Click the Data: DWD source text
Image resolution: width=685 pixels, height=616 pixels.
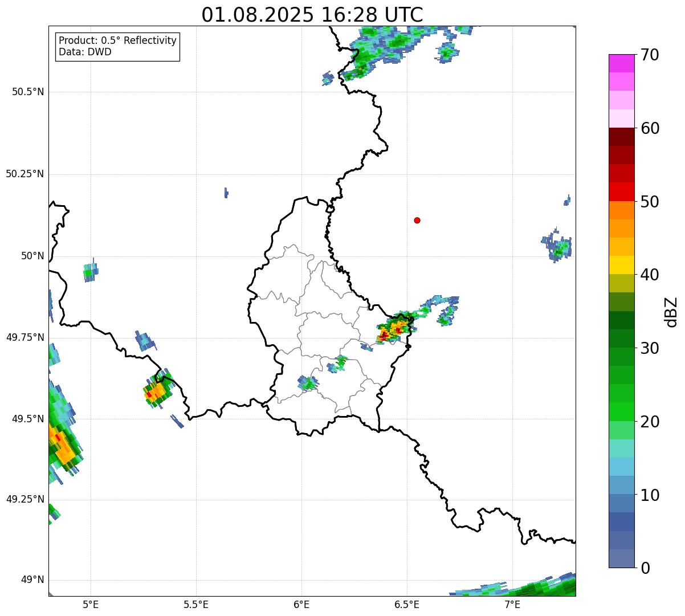(85, 52)
